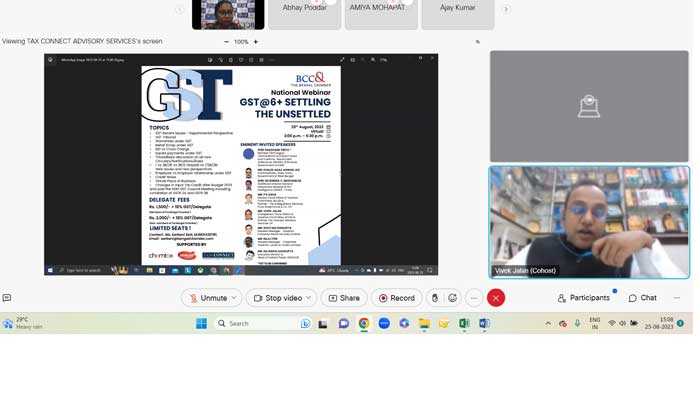Raise hand with the gesture icon
This screenshot has height=394, width=700.
(435, 298)
